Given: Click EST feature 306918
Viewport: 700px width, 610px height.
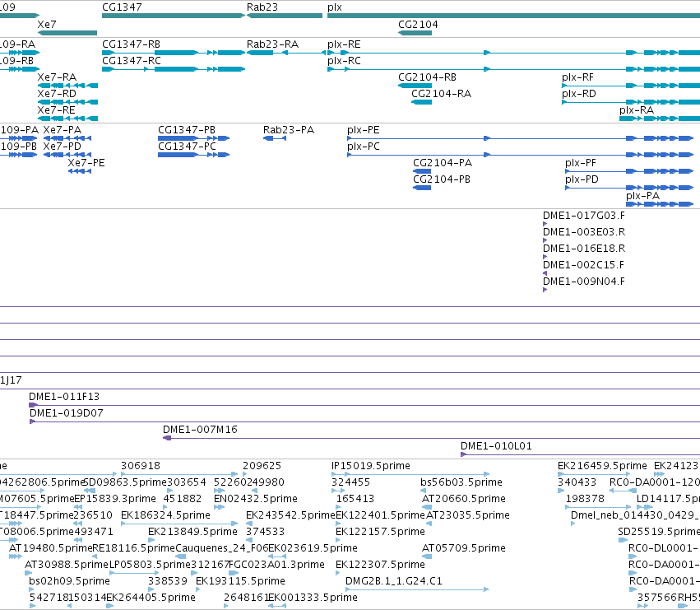Looking at the screenshot, I should pos(179,474).
